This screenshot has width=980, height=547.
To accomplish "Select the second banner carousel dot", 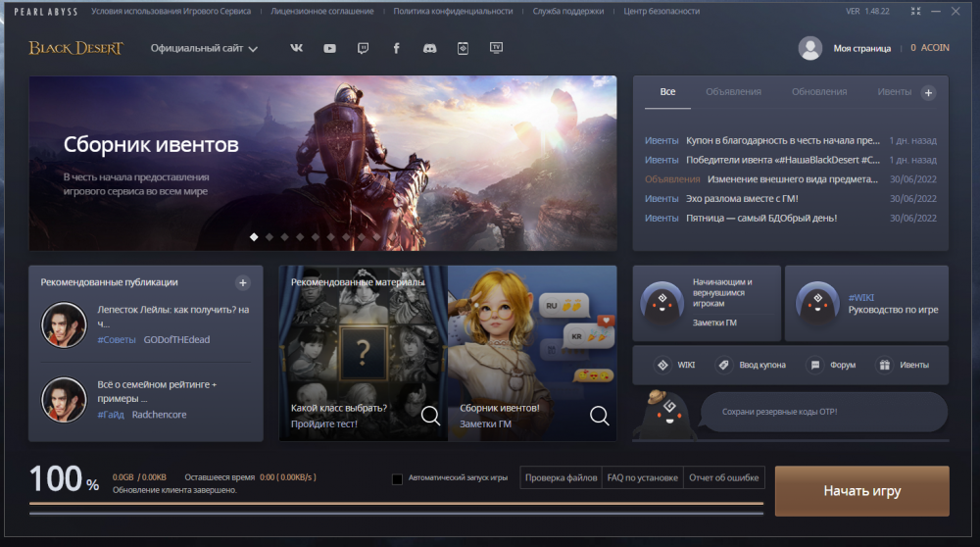I will point(269,237).
